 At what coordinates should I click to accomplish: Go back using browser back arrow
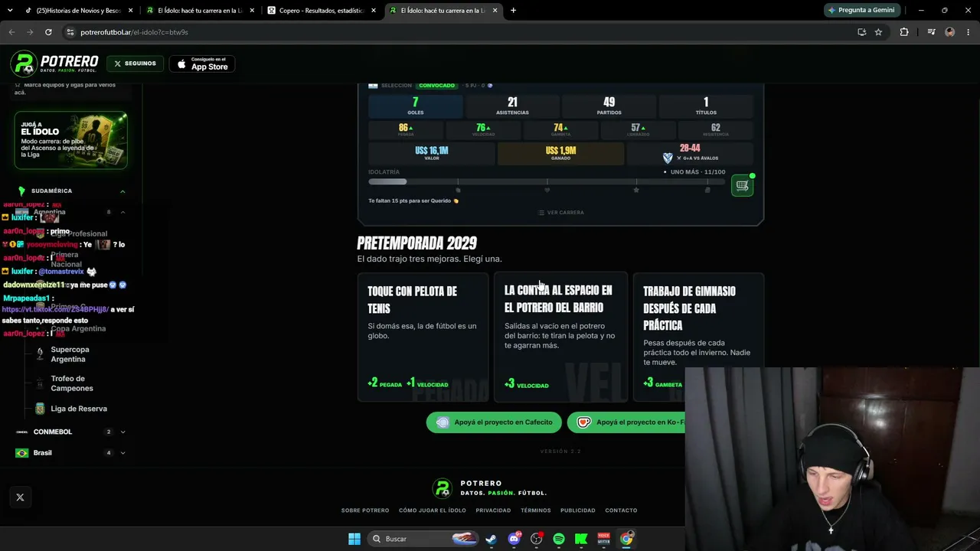(11, 32)
